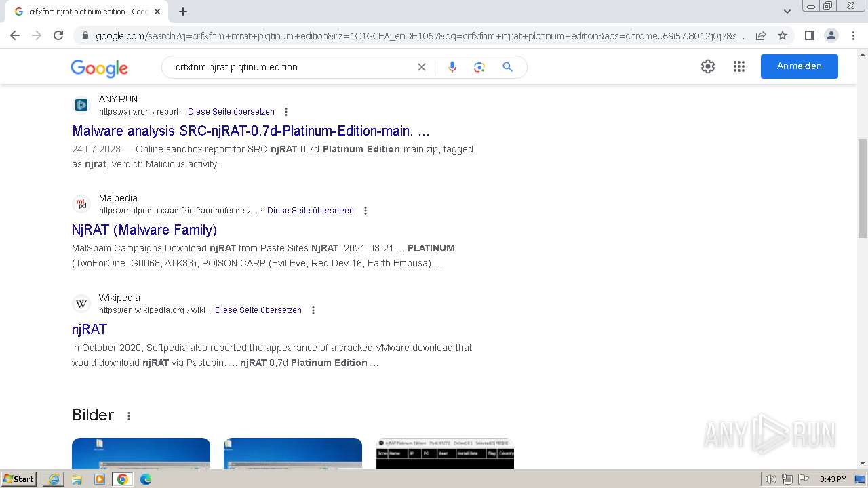Open more options for Malpedia result
The image size is (868, 488).
tap(366, 211)
